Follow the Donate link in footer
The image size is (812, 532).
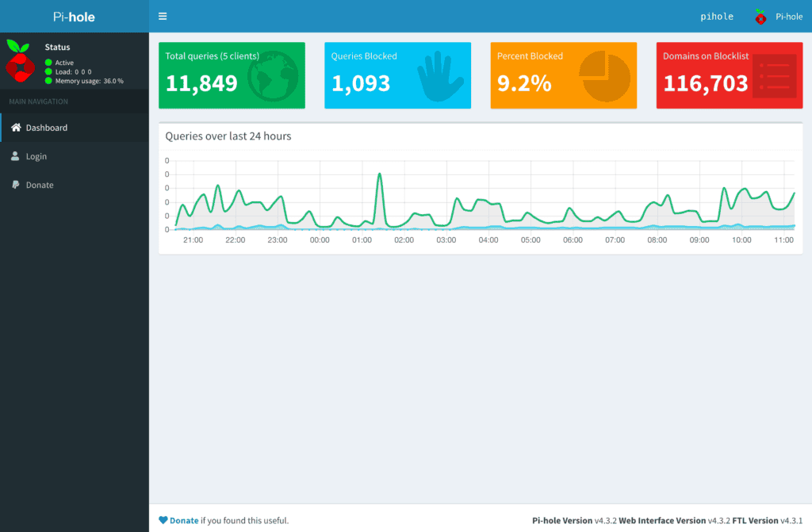point(184,520)
